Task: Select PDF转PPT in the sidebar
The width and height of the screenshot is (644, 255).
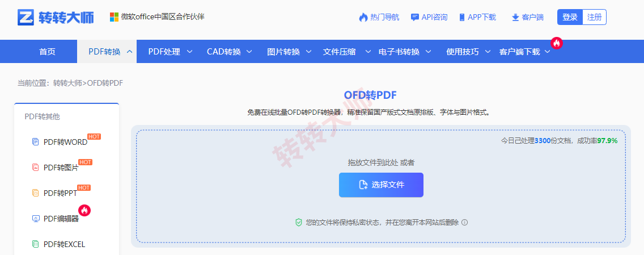Action: (60, 193)
